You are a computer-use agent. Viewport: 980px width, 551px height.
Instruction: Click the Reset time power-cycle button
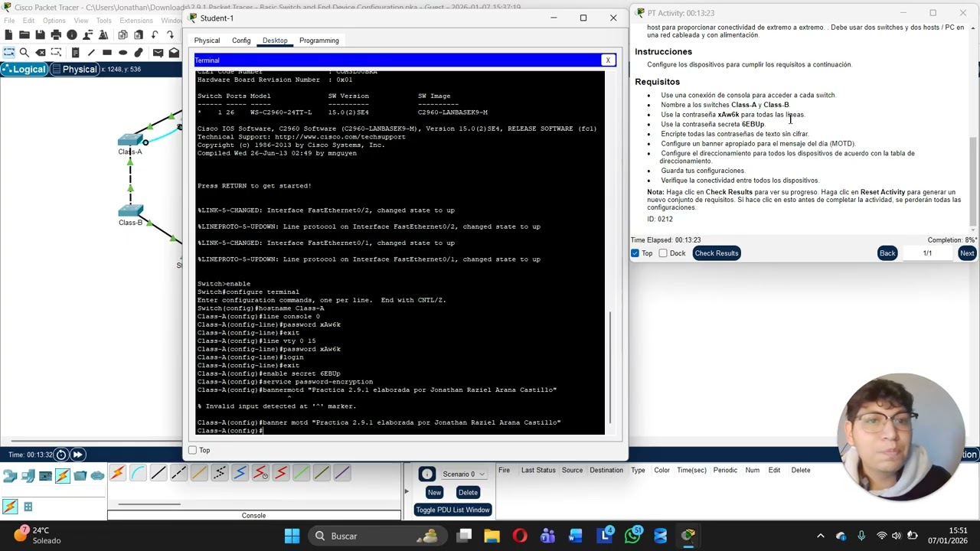click(x=61, y=455)
